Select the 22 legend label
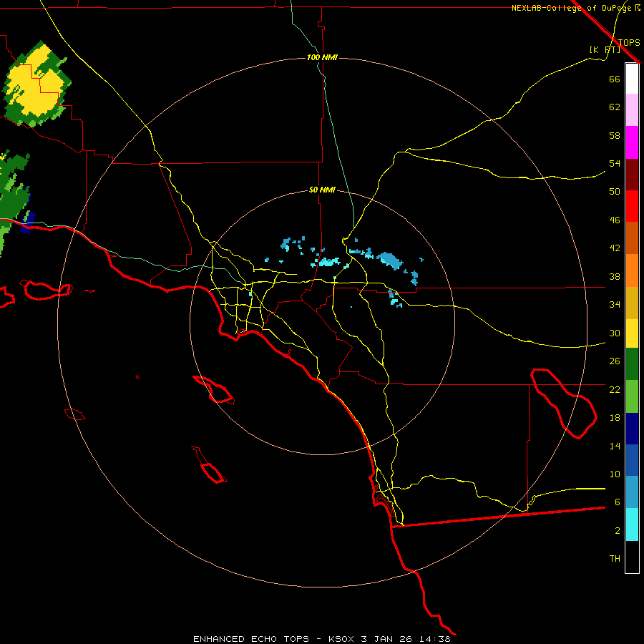 615,389
